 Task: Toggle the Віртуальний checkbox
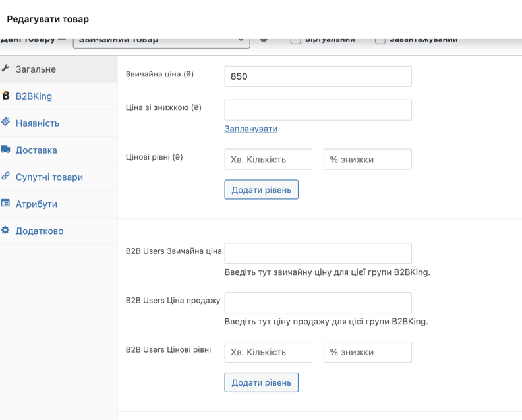point(296,40)
